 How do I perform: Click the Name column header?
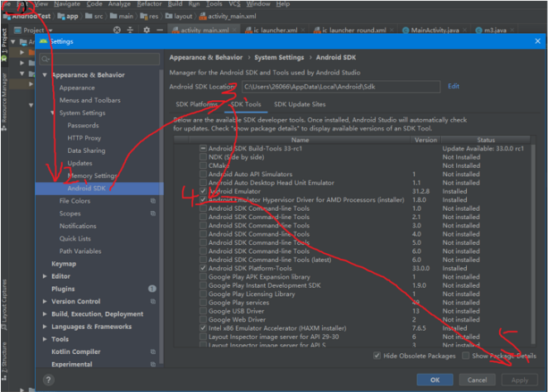(300, 140)
